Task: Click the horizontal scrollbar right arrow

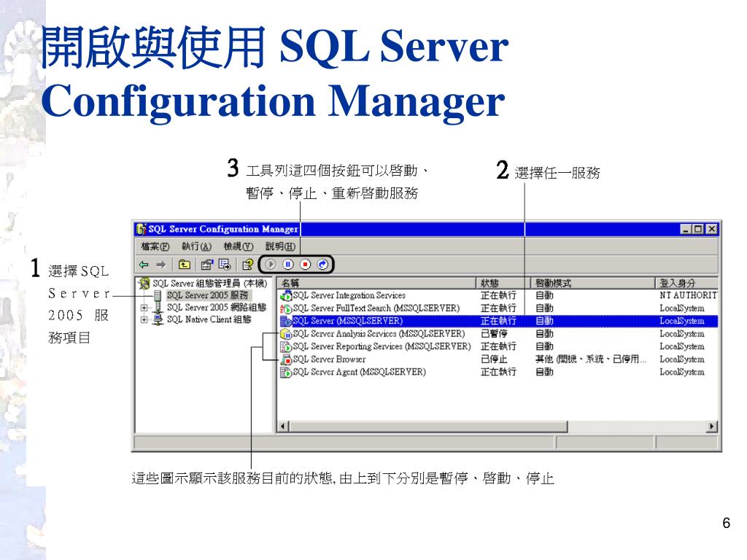Action: (x=712, y=426)
